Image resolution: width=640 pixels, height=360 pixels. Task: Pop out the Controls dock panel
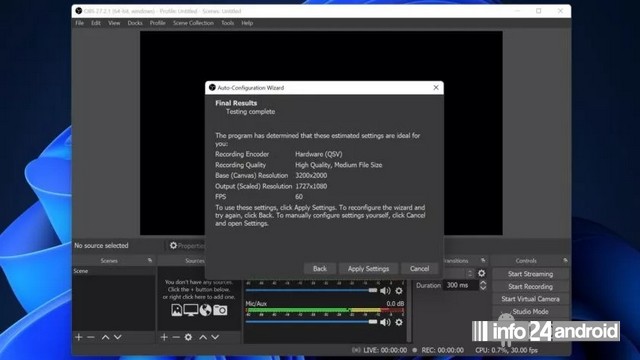coord(565,260)
